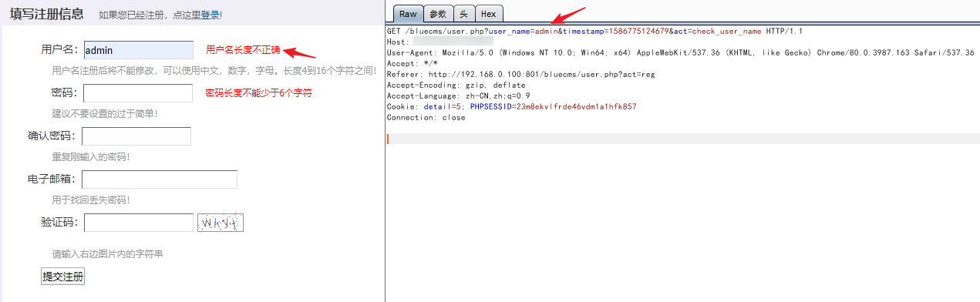Click the Host header line

439,42
